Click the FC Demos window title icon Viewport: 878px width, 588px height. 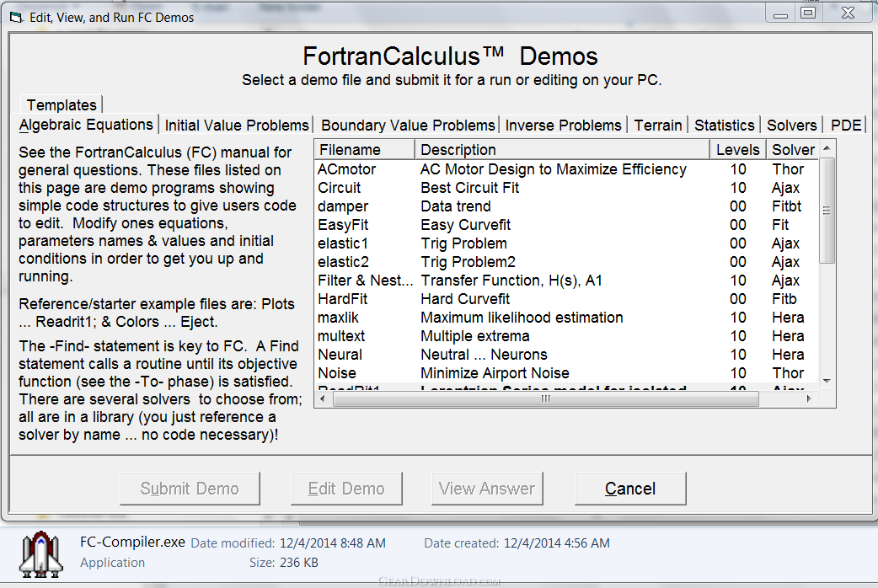[16, 18]
